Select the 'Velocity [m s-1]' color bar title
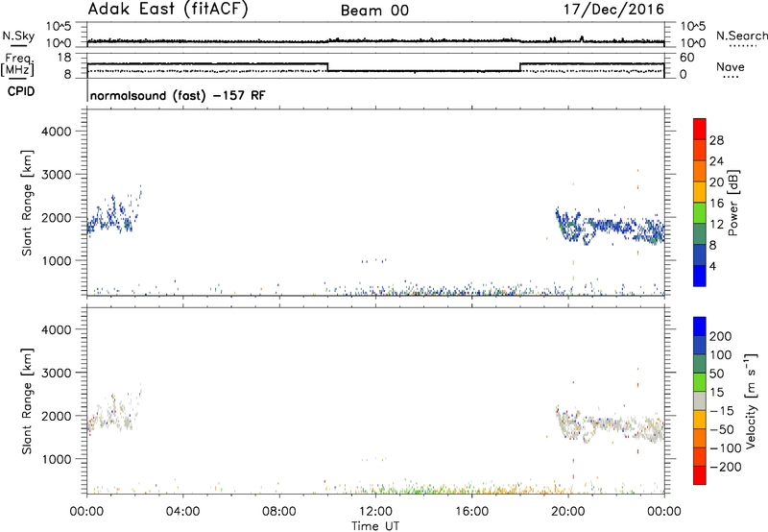Viewport: 768px width, 532px height. [x=751, y=400]
